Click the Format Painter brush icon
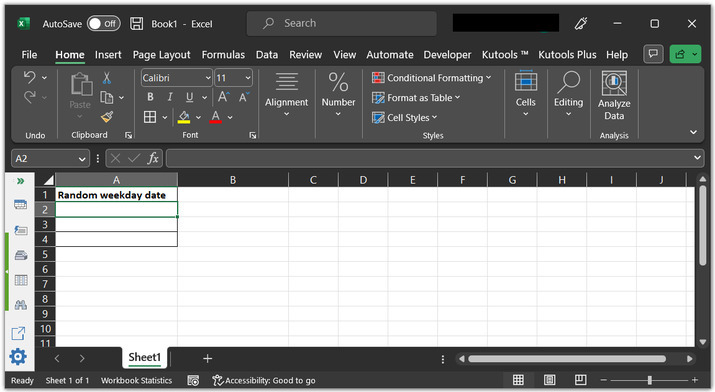Image resolution: width=715 pixels, height=392 pixels. point(107,117)
